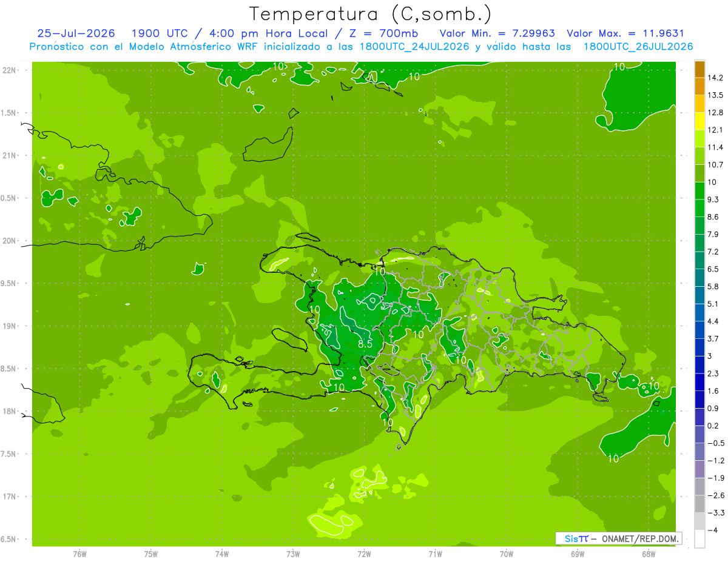
Task: Click the "76W" longitude label
Action: pos(79,554)
